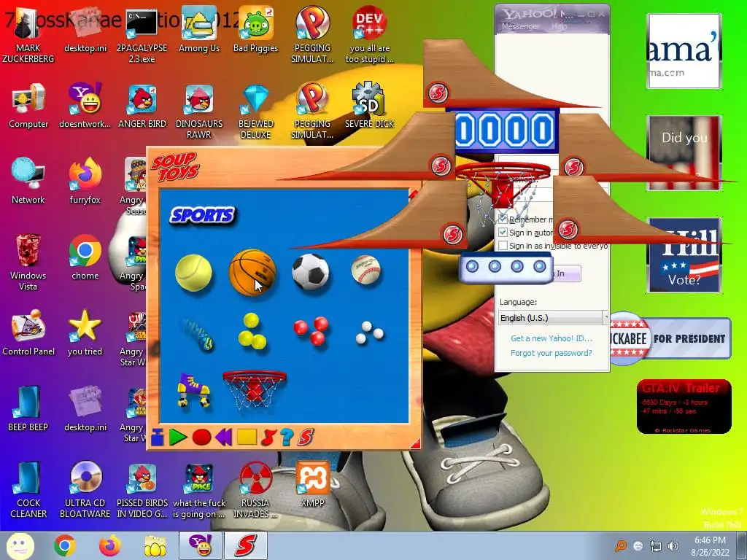This screenshot has height=560, width=747.
Task: Open the BEJEWED DELUXE desktop shortcut
Action: point(255,111)
